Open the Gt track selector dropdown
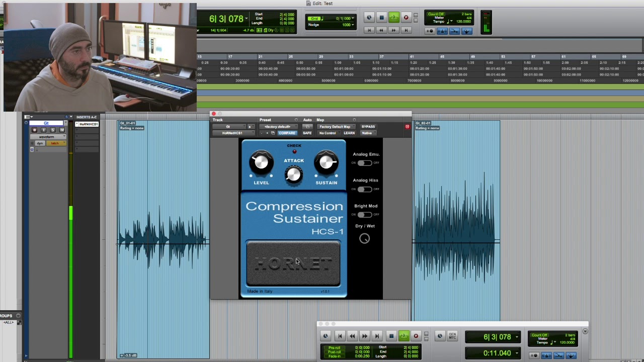 tap(228, 127)
